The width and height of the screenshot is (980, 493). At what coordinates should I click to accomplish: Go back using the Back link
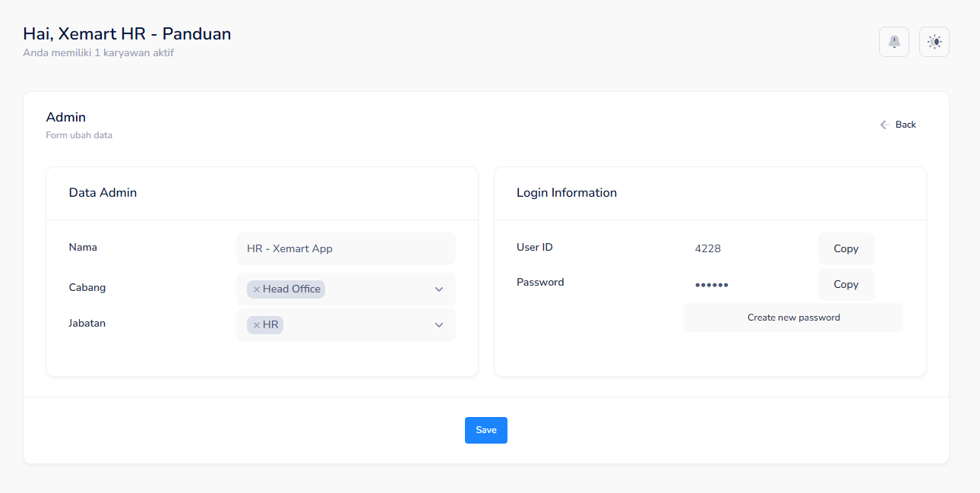[x=906, y=125]
